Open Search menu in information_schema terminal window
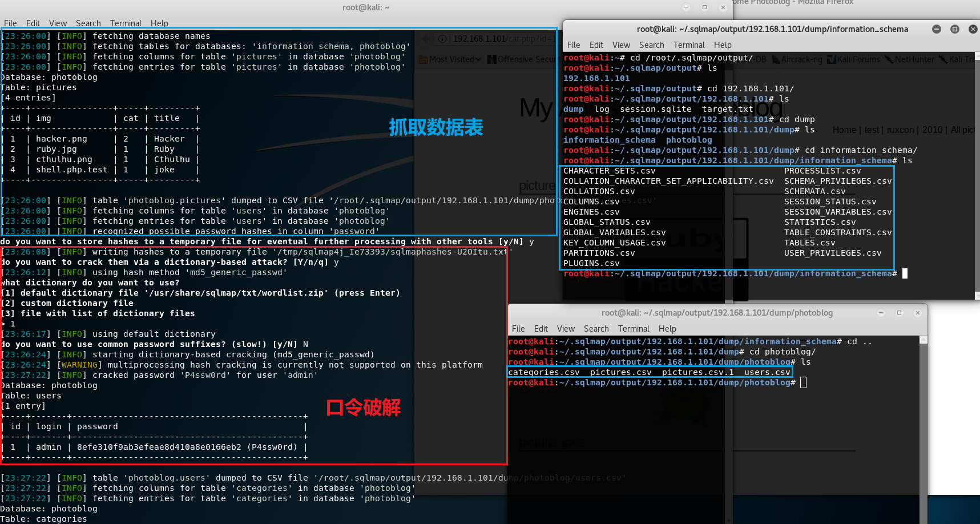980x524 pixels. (x=652, y=45)
